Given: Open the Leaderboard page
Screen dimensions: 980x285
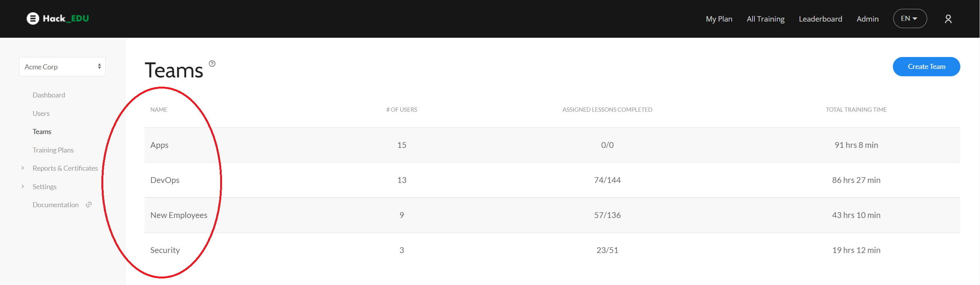Looking at the screenshot, I should point(820,19).
